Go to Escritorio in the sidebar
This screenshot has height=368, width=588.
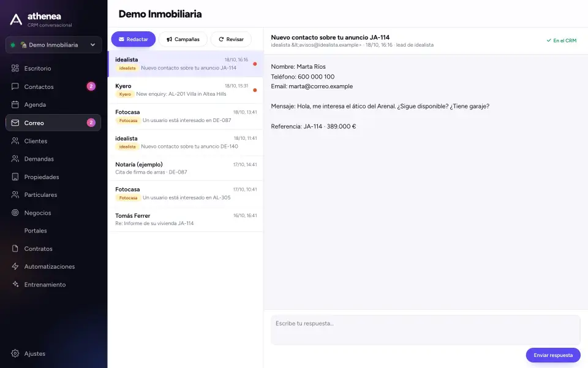(53, 68)
